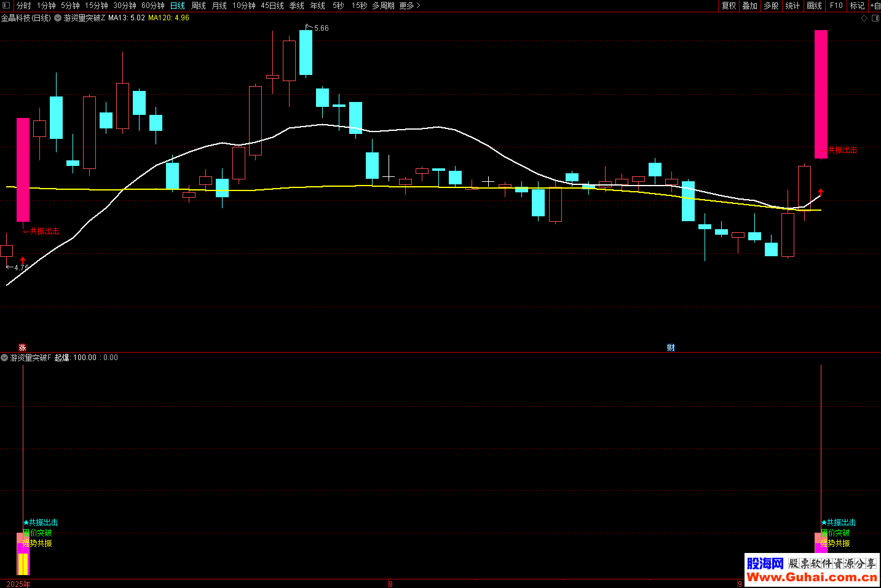881x588 pixels.
Task: Open the F10 company info
Action: [x=836, y=6]
